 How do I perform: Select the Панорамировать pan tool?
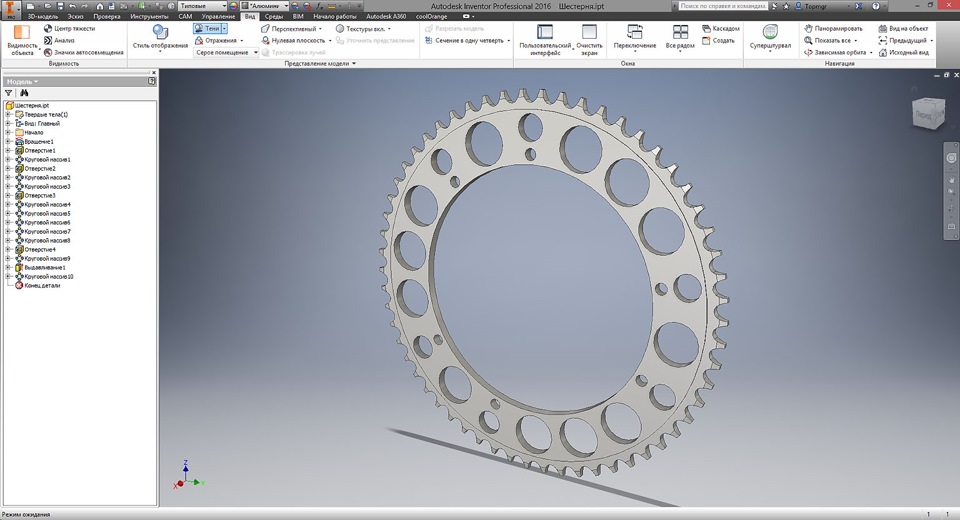(x=832, y=28)
